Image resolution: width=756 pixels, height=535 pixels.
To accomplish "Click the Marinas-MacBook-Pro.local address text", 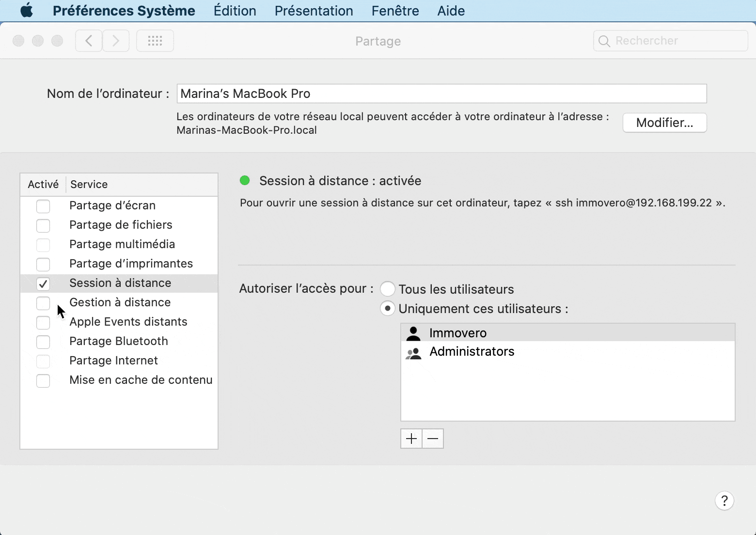I will point(247,130).
